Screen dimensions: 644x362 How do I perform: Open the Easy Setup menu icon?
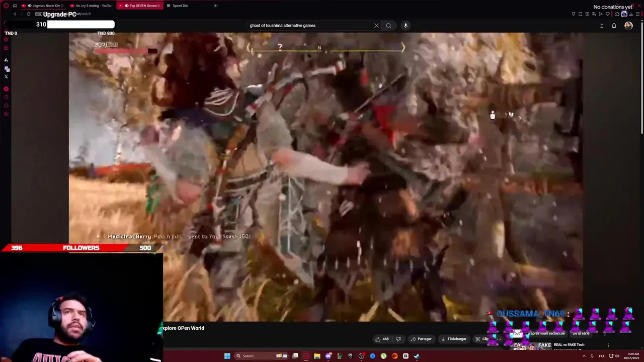(638, 14)
